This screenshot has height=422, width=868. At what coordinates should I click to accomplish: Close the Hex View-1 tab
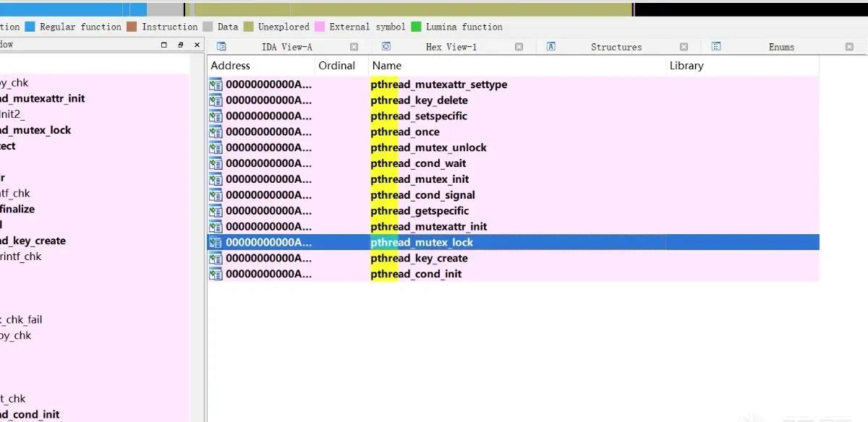point(519,47)
